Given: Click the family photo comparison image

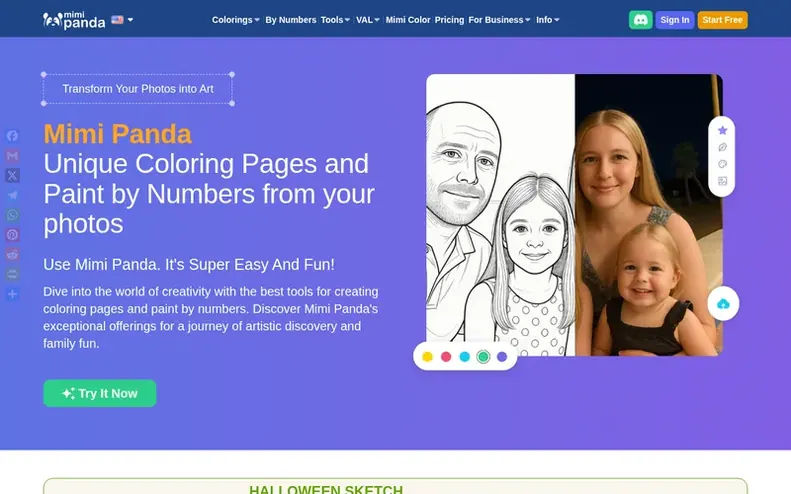Looking at the screenshot, I should tap(574, 215).
